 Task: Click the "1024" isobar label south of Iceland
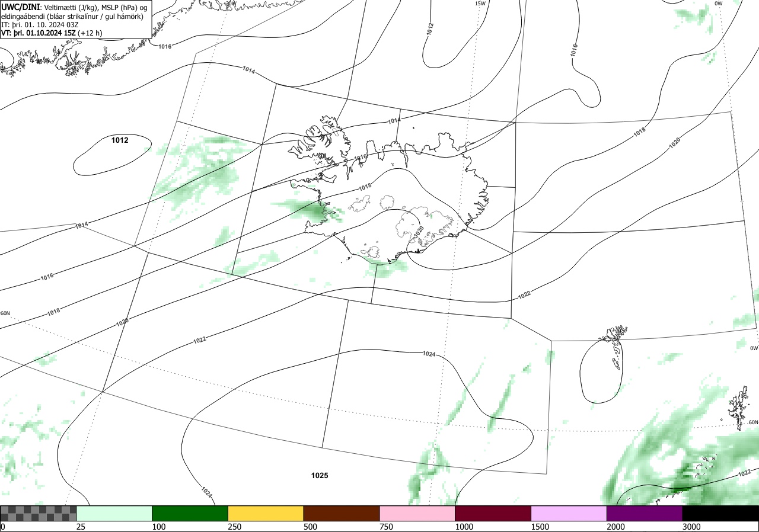tap(429, 354)
